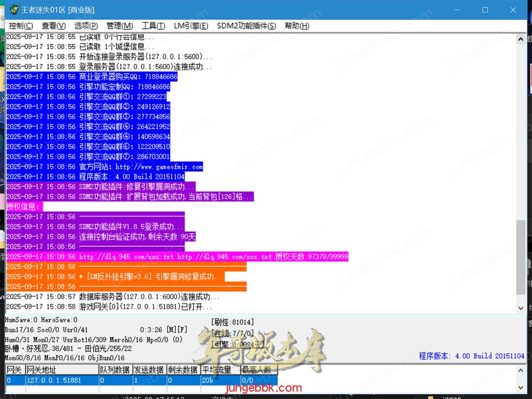Screen dimensions: 532x399
Task: Click the log scroll-up arrow
Action: click(x=521, y=39)
